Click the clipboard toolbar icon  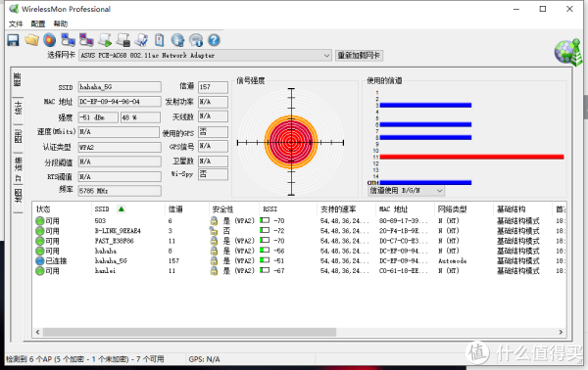(160, 40)
